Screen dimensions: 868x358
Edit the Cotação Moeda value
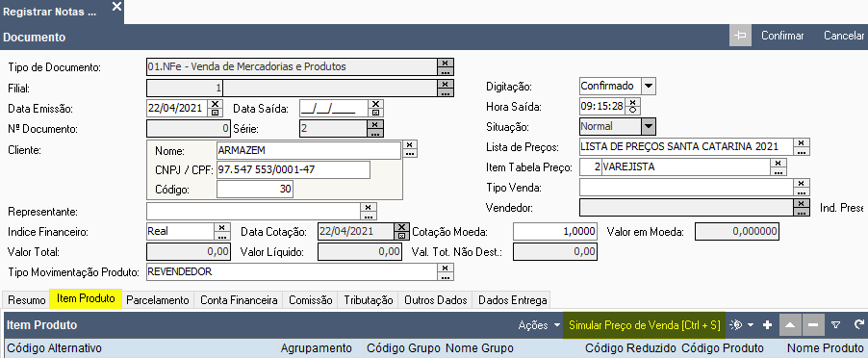pos(555,232)
